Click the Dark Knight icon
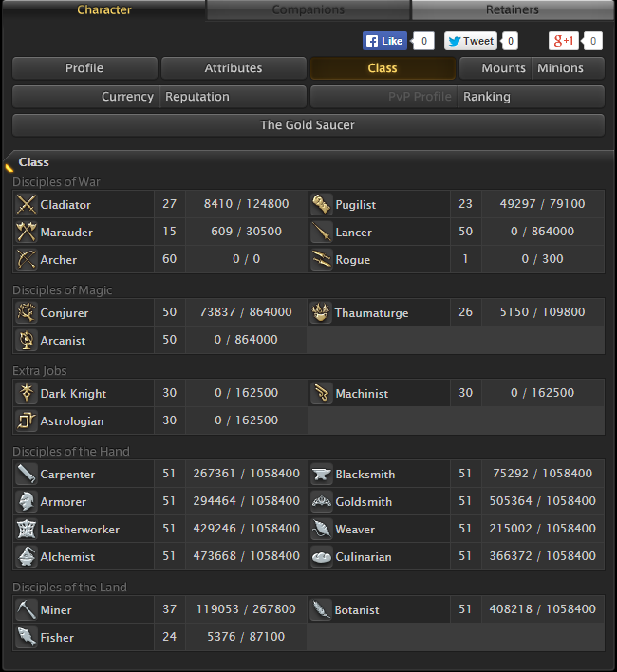This screenshot has width=617, height=672. [x=27, y=393]
